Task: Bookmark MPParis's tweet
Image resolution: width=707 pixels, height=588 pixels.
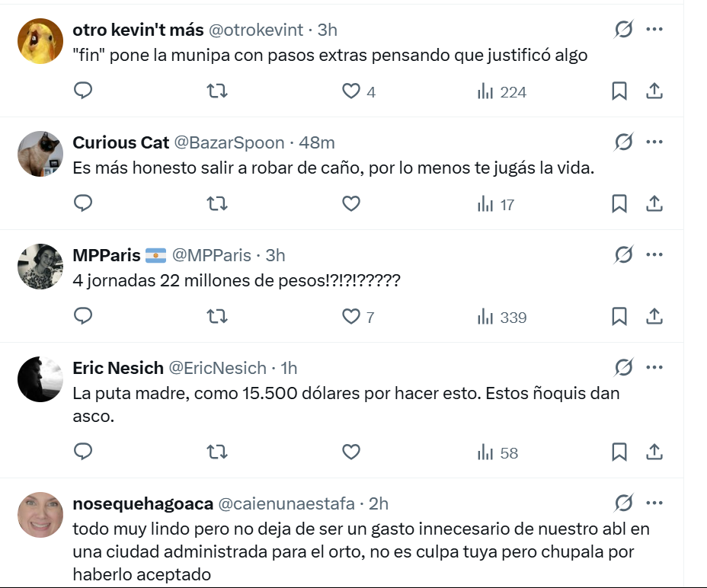Action: click(619, 316)
